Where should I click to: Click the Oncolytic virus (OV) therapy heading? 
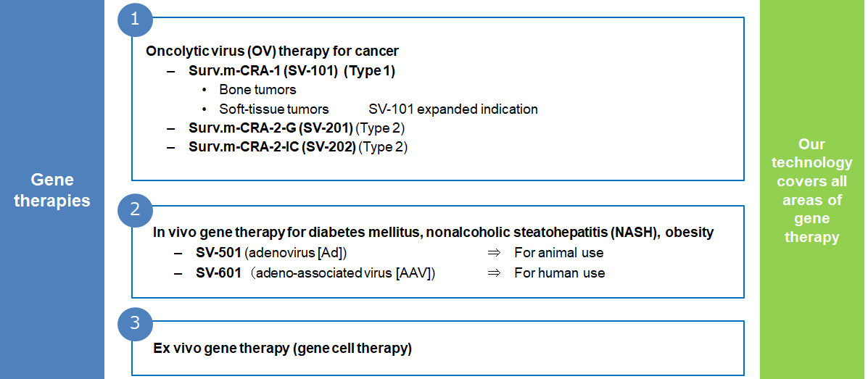(x=273, y=51)
